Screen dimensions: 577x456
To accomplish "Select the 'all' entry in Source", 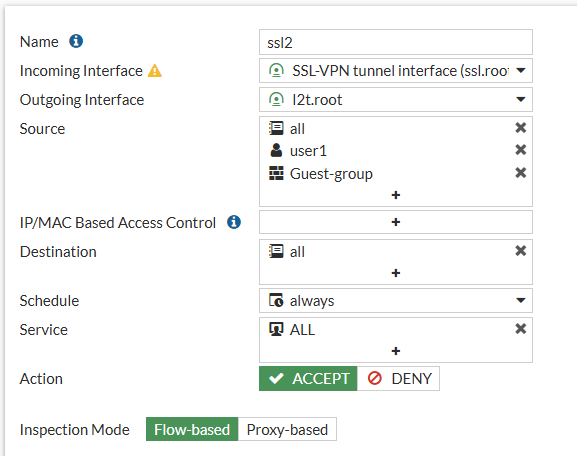I will point(297,129).
